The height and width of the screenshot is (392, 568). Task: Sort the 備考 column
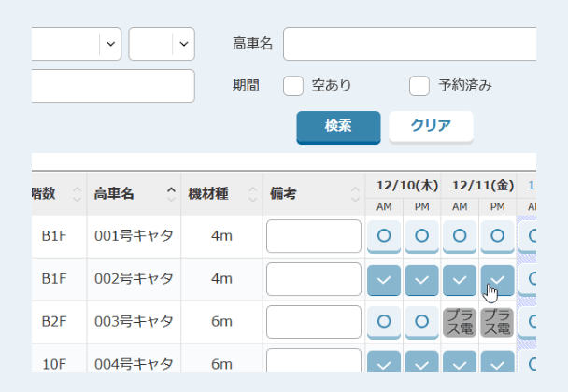point(313,194)
